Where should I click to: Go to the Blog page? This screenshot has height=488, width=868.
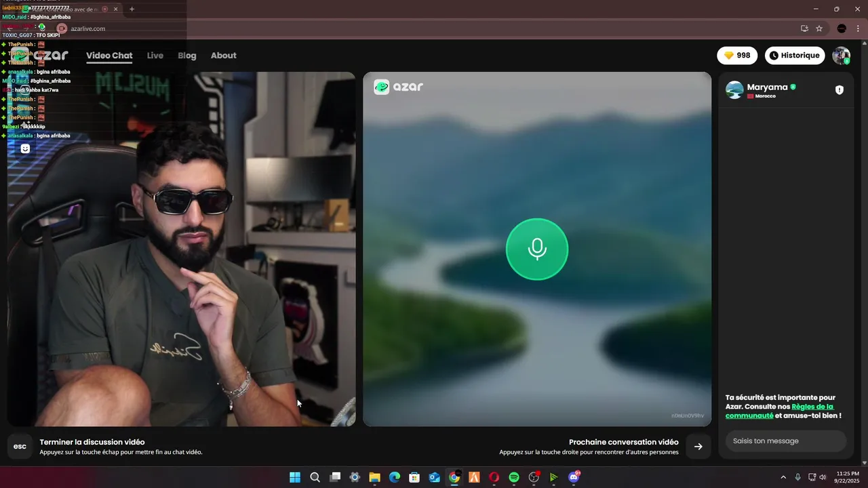[187, 56]
